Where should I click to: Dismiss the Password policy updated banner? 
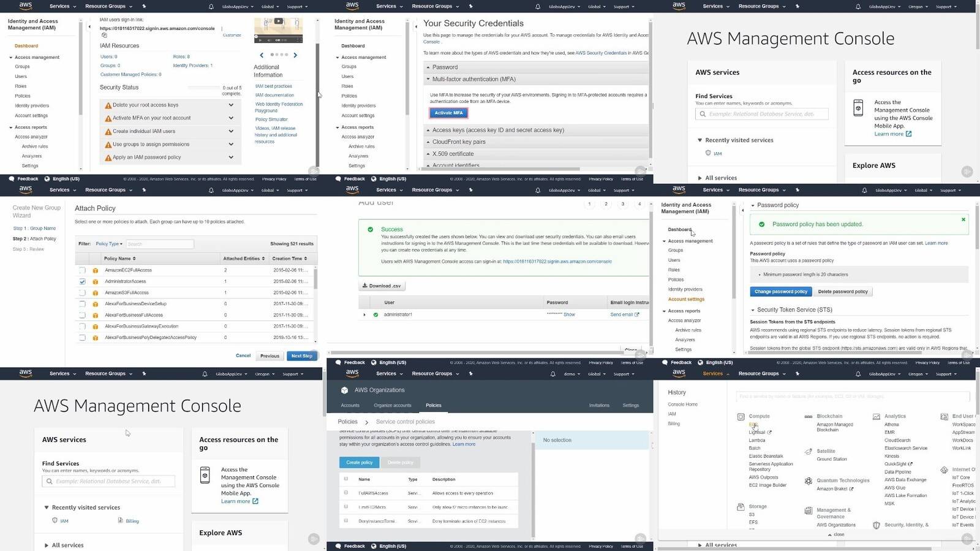click(x=963, y=219)
